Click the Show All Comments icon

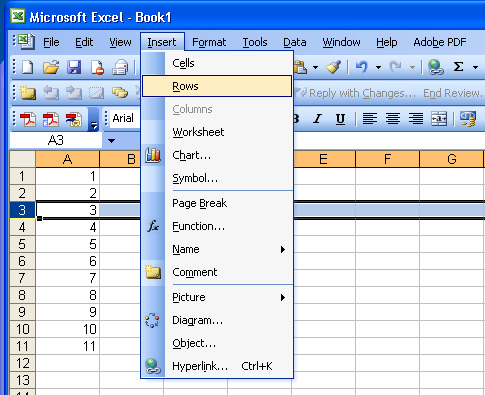[x=120, y=93]
